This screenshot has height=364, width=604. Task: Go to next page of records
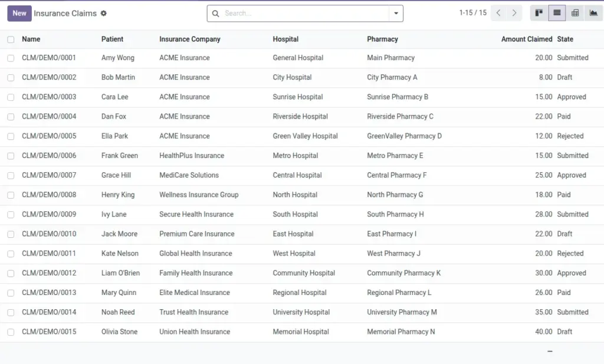[x=514, y=13]
